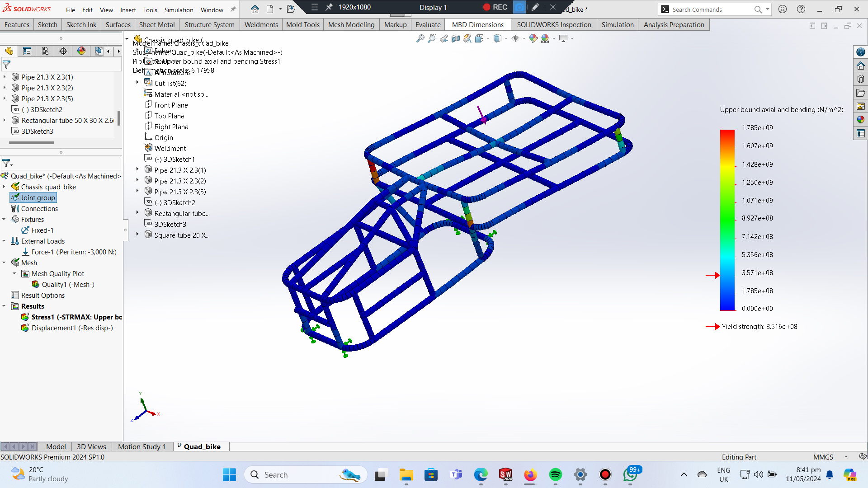Open the ConfigurationManager tab icon
The height and width of the screenshot is (488, 868).
[x=45, y=51]
